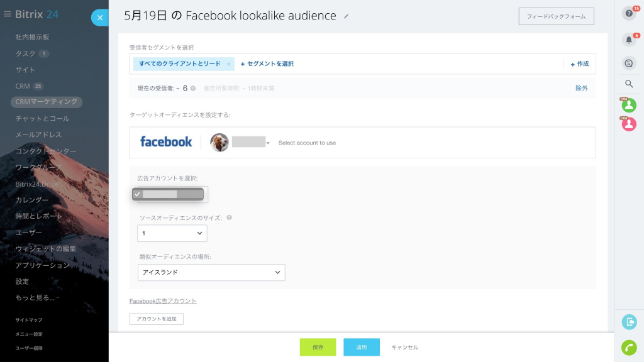Edit the audience title with the pencil icon

347,16
